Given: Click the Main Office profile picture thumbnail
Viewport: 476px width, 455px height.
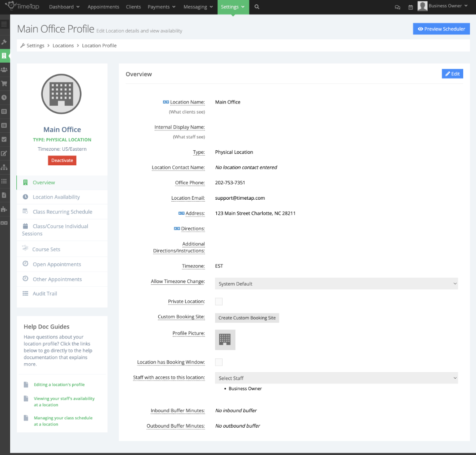Looking at the screenshot, I should [x=225, y=339].
